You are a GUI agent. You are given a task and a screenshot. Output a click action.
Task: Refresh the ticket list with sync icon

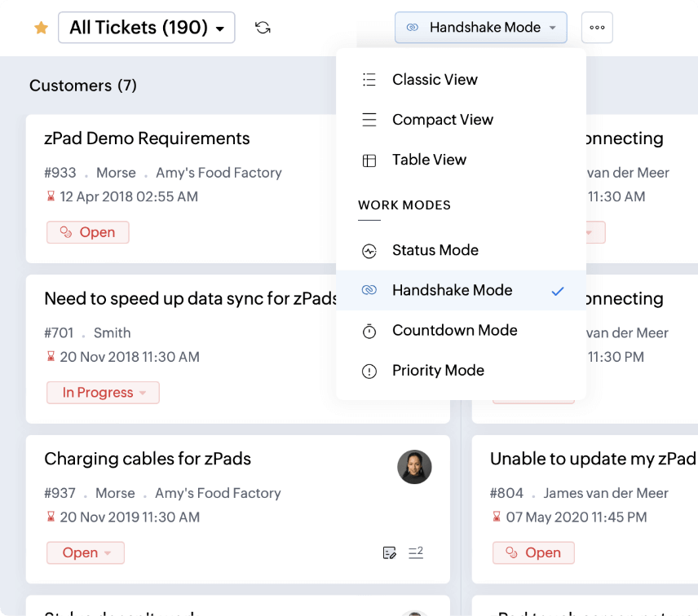coord(263,28)
